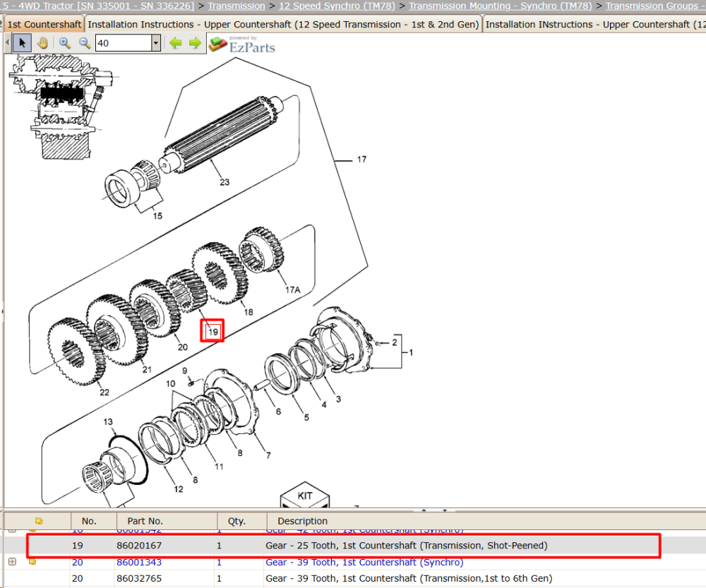Click the zoom value field showing 40
This screenshot has height=588, width=706.
click(124, 43)
